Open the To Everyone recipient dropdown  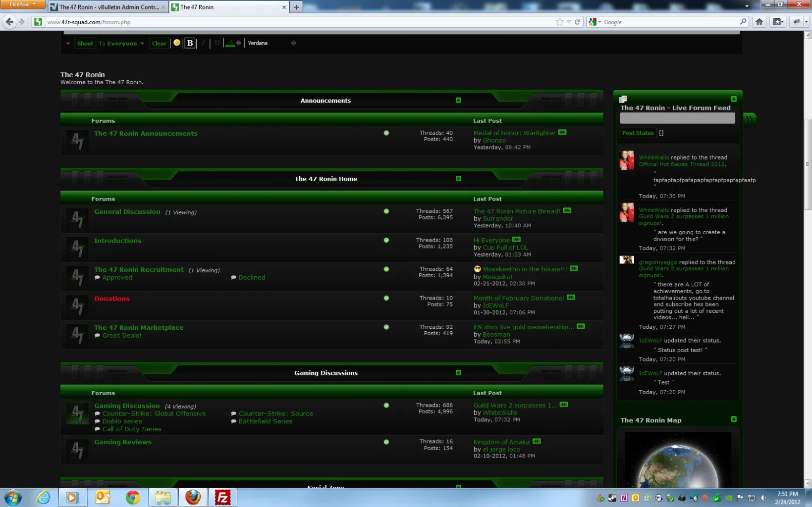pyautogui.click(x=121, y=44)
